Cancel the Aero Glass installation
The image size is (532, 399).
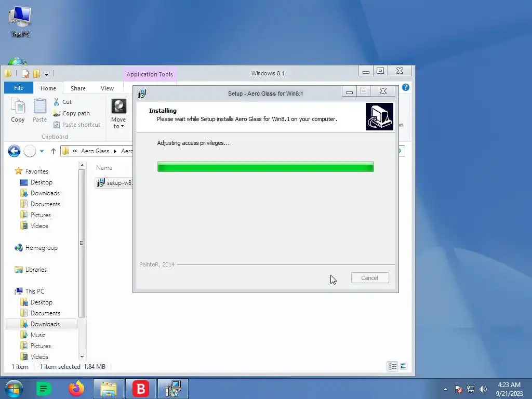coord(370,278)
